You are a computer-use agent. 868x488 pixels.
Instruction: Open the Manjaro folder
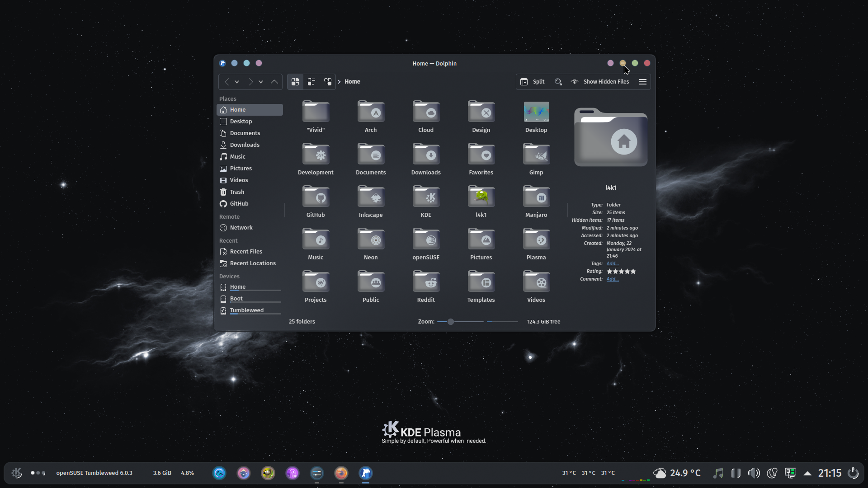pos(536,202)
